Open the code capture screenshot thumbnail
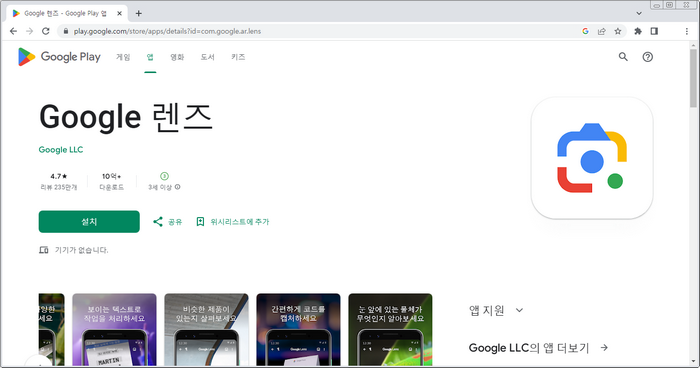 tap(298, 330)
